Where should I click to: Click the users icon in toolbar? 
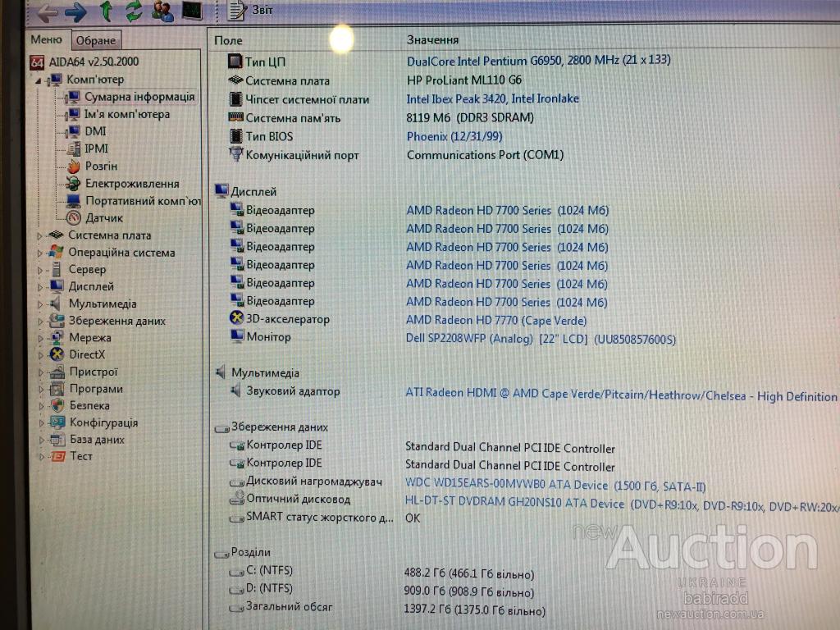click(163, 11)
